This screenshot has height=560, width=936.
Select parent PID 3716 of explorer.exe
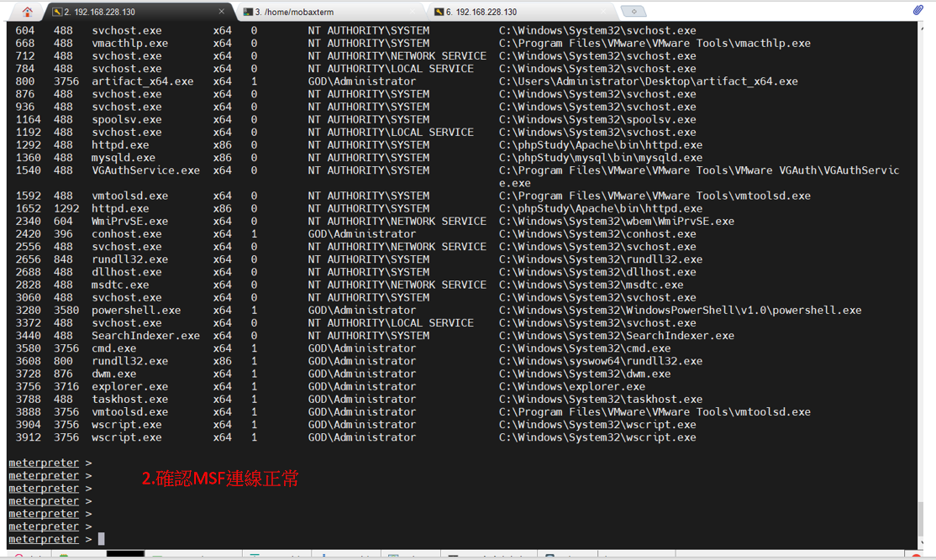(x=66, y=386)
